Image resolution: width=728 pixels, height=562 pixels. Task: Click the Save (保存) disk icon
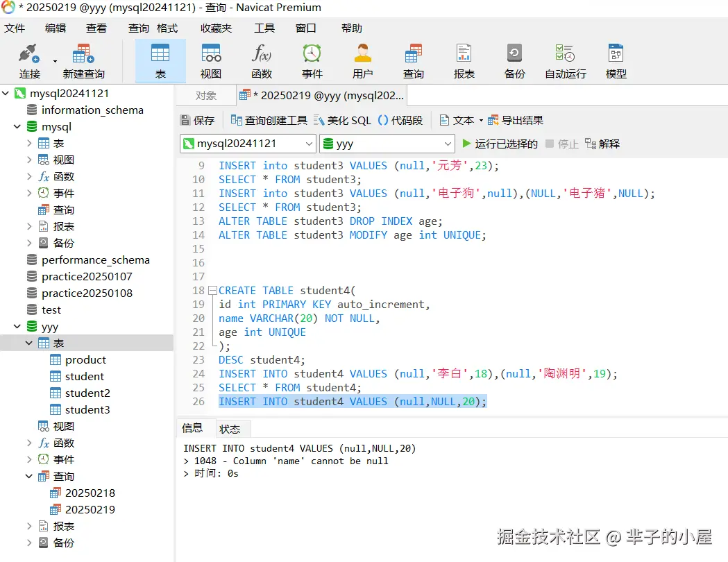pyautogui.click(x=185, y=120)
